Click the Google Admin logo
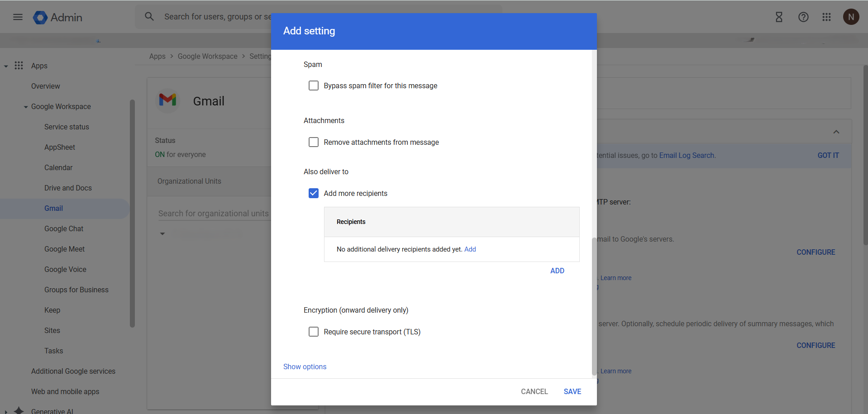Image resolution: width=868 pixels, height=414 pixels. (40, 17)
